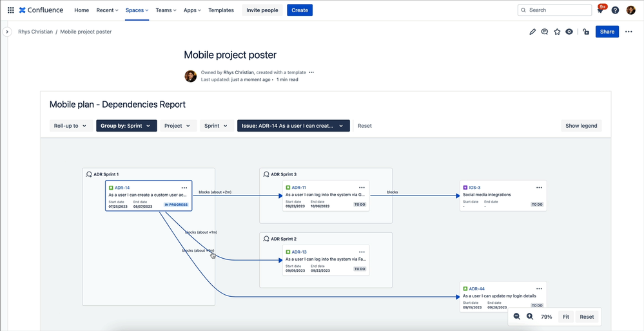Screen dimensions: 644x331
Task: Click the ADR Sprint 2 sprint icon
Action: 266,239
